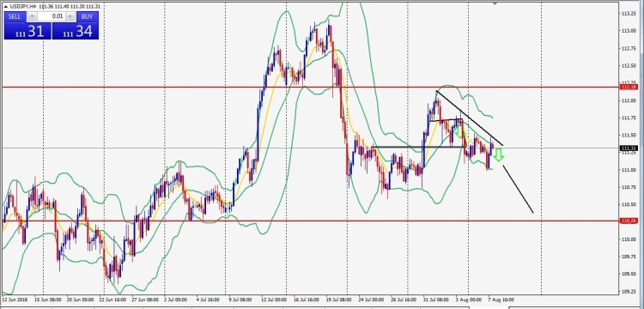Collapse the one-click trading panel triangle
Viewport: 644px width, 309px height.
coord(6,7)
